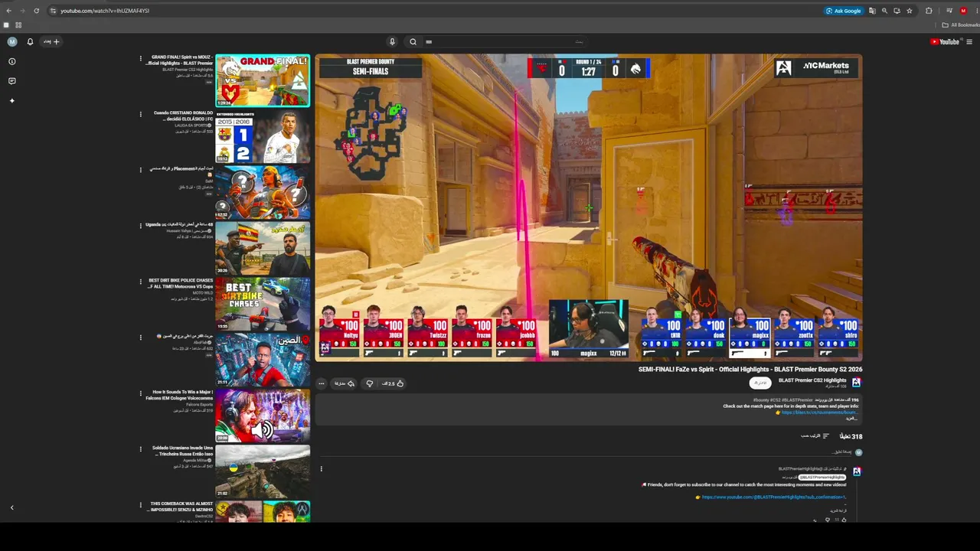980x551 pixels.
Task: Open the subscribe confirmation link in pinned comment
Action: [x=774, y=497]
